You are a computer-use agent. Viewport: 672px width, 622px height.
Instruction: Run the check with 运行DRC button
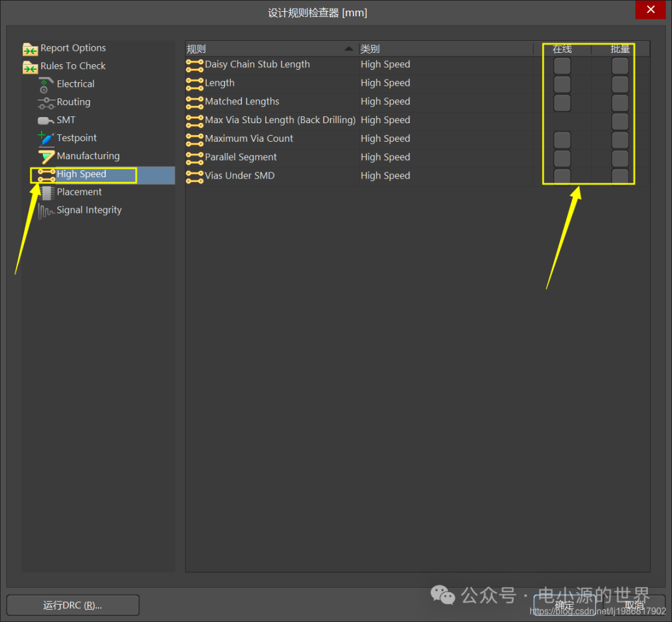coord(73,605)
